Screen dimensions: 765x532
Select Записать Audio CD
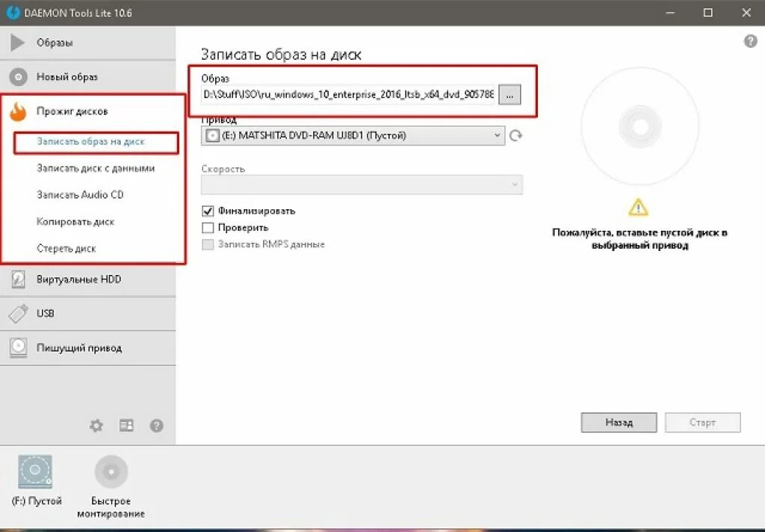[80, 195]
